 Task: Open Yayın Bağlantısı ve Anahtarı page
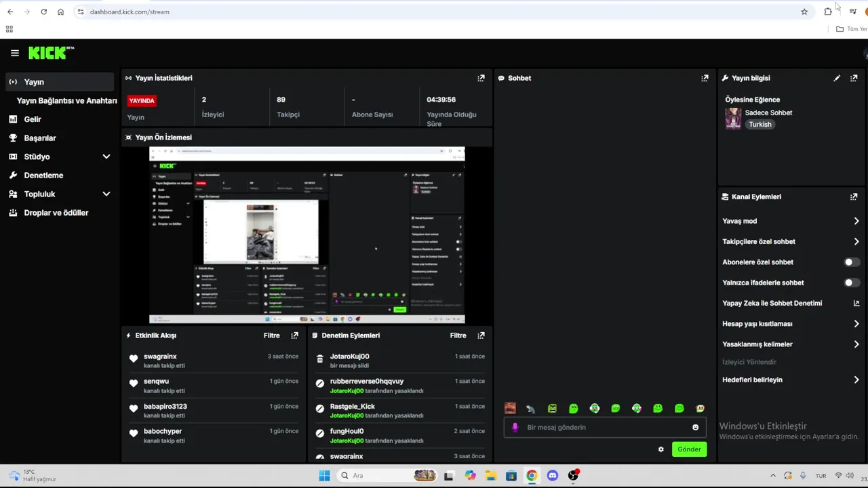point(66,101)
